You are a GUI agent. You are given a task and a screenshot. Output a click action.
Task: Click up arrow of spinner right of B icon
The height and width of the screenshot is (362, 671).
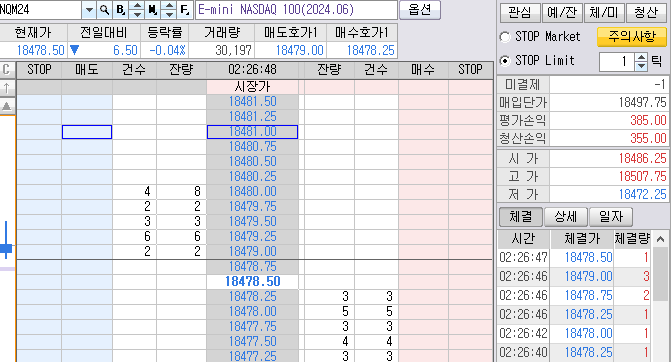click(137, 5)
